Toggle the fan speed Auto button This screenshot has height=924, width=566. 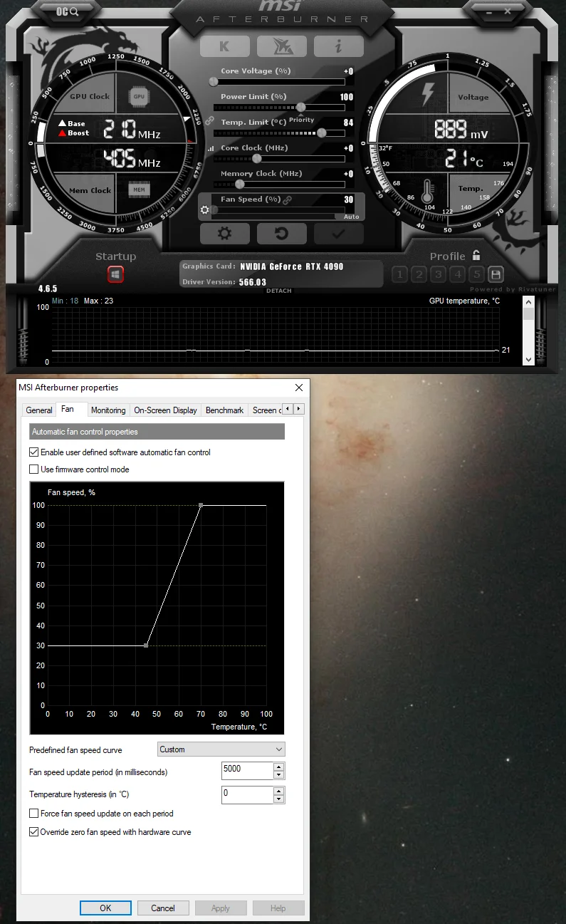point(352,217)
